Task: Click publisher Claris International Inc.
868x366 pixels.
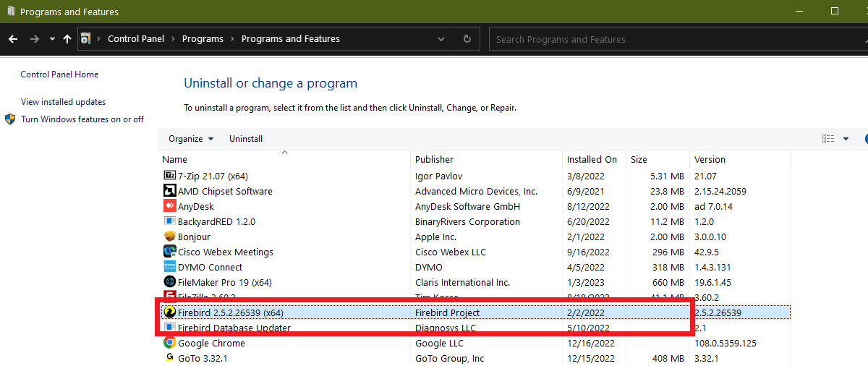Action: pos(462,282)
